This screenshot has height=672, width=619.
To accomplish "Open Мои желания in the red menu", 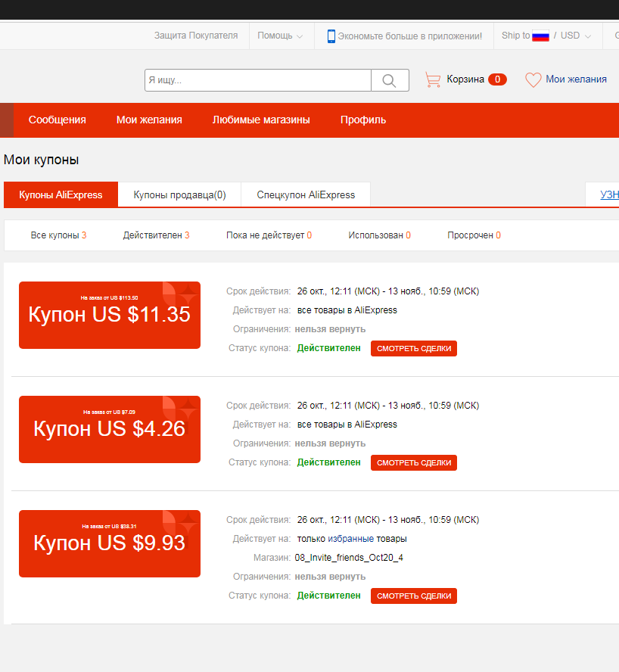I will coord(149,120).
